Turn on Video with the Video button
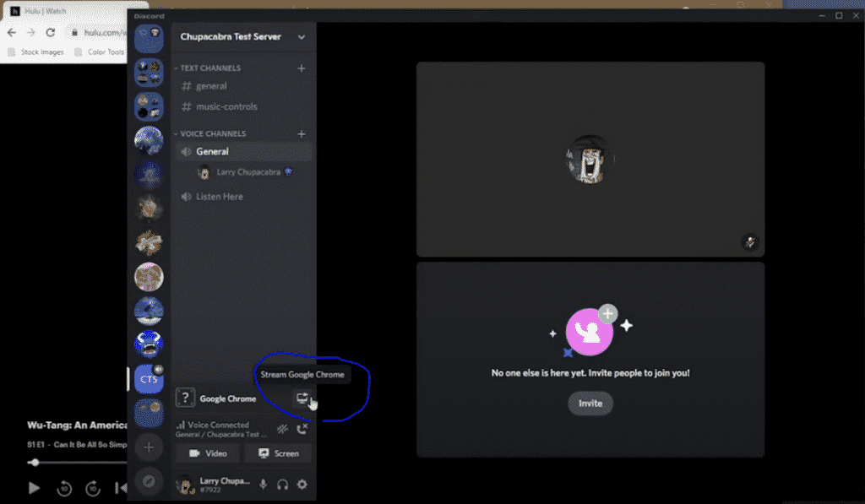865x504 pixels. click(x=206, y=453)
